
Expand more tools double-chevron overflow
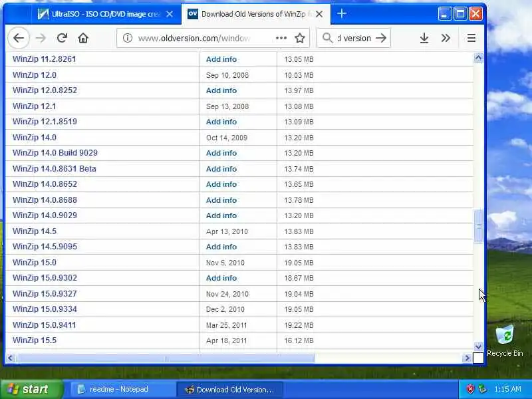(446, 38)
